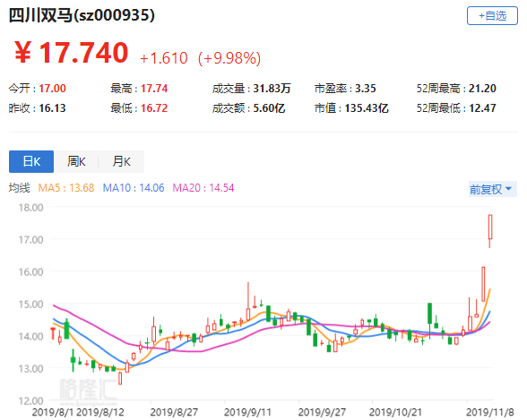Select the price change +1.610

point(164,58)
